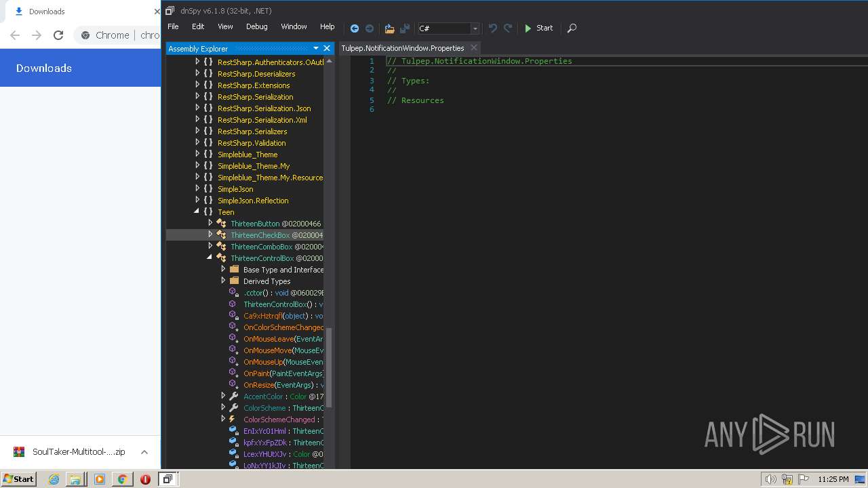The width and height of the screenshot is (868, 488).
Task: Expand the ThirteenButton class
Action: tap(210, 223)
